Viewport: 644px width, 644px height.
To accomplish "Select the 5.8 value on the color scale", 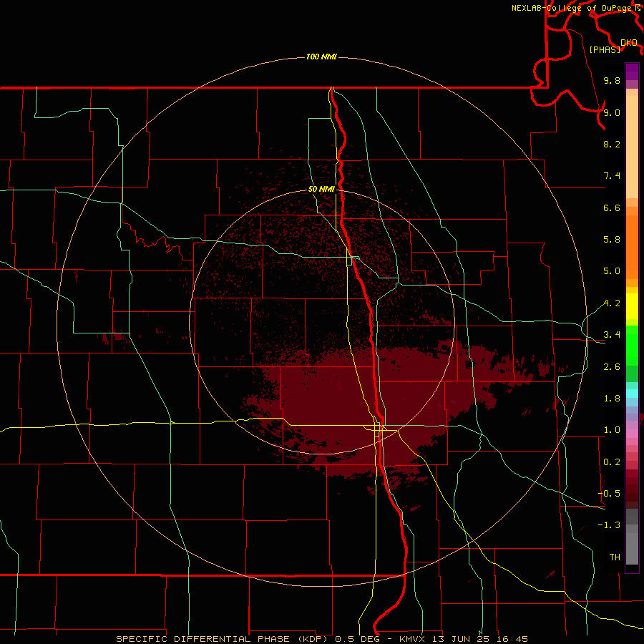I will tap(612, 240).
